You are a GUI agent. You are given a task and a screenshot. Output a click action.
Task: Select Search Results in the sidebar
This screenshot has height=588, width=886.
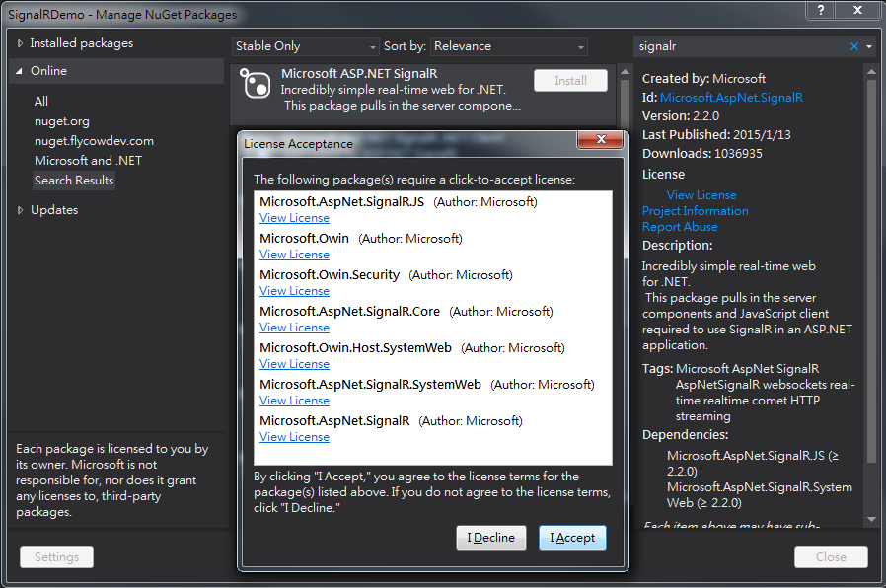pyautogui.click(x=74, y=180)
